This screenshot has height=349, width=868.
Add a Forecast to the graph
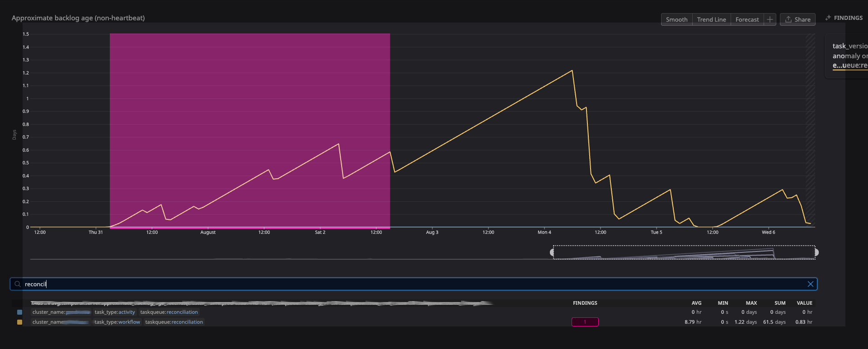[x=747, y=19]
